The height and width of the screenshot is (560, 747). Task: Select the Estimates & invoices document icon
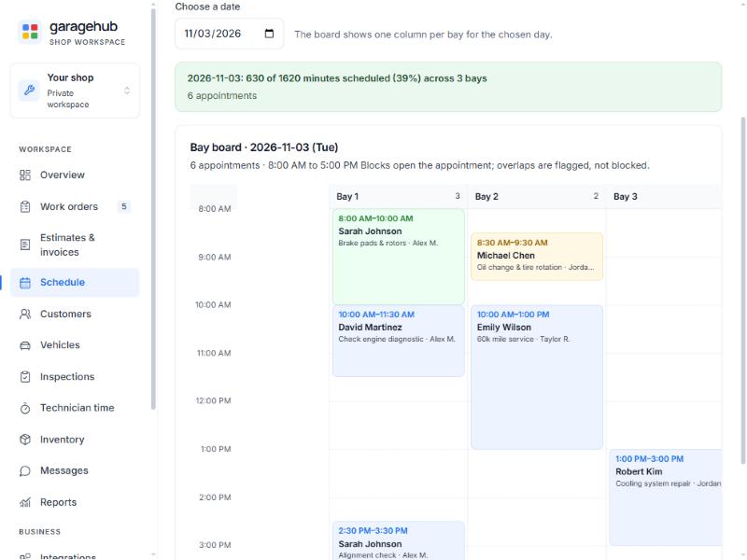(x=25, y=245)
